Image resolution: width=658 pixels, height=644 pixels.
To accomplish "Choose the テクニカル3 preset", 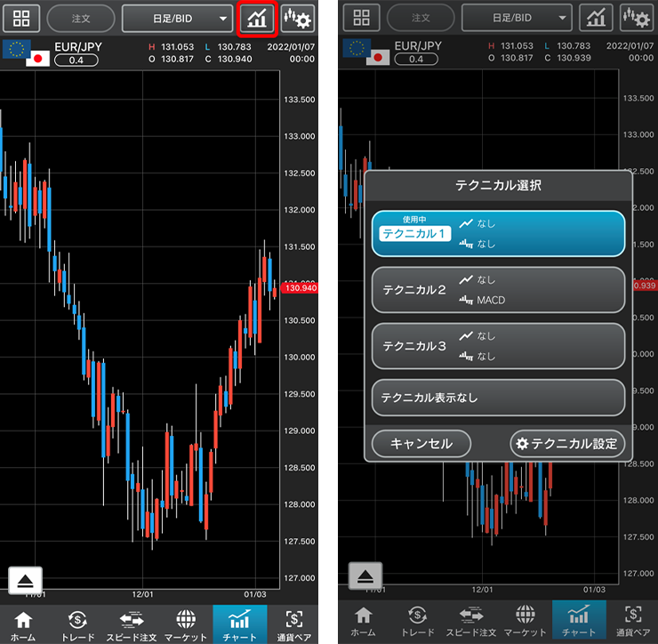I will pos(498,346).
